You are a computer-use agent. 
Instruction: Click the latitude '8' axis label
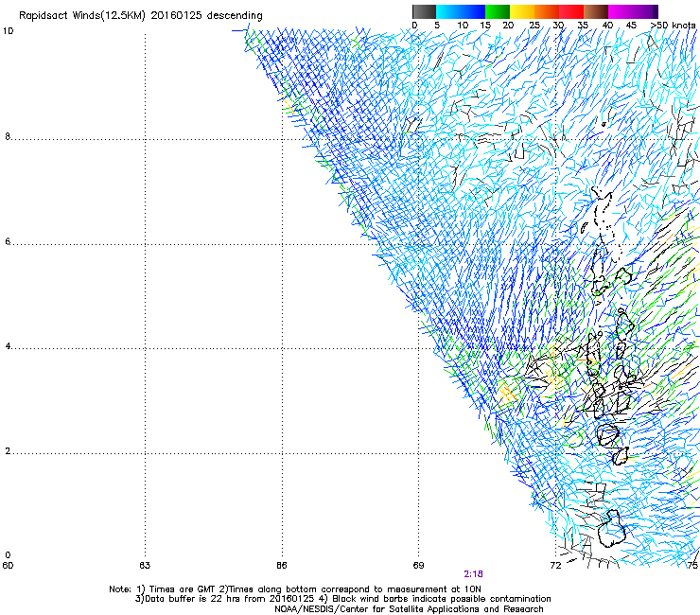coord(8,136)
